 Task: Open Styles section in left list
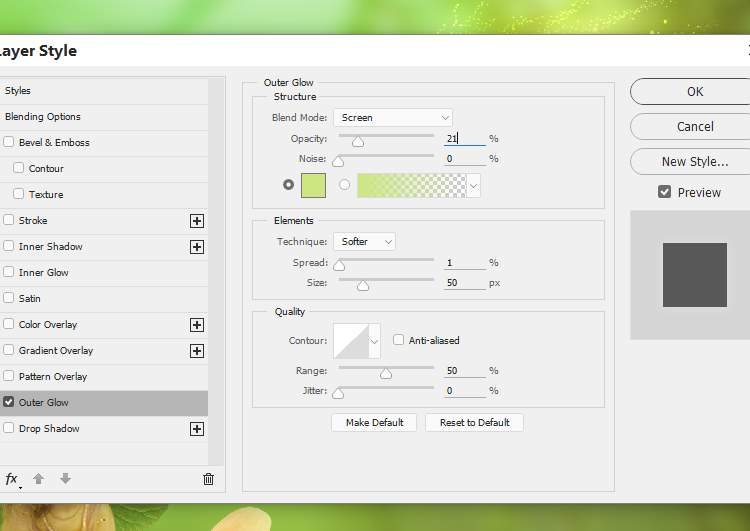104,90
